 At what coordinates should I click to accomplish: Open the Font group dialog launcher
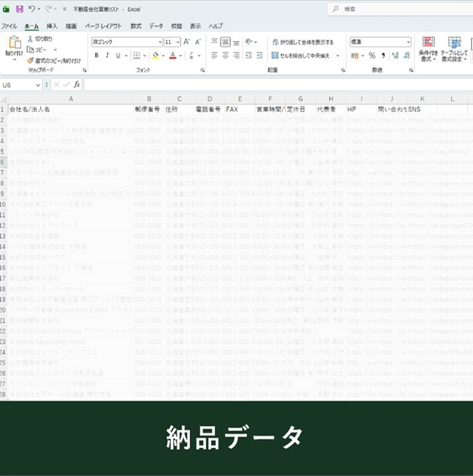202,70
